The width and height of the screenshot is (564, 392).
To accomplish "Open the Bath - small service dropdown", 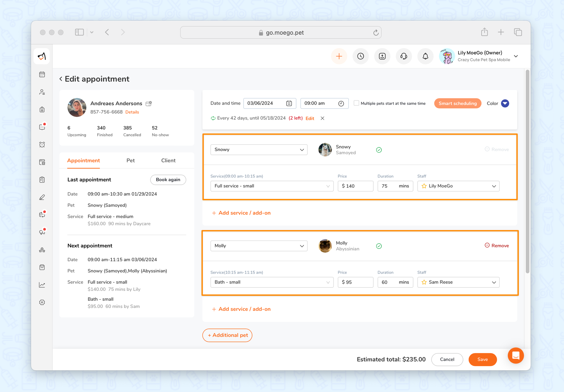I will point(272,282).
